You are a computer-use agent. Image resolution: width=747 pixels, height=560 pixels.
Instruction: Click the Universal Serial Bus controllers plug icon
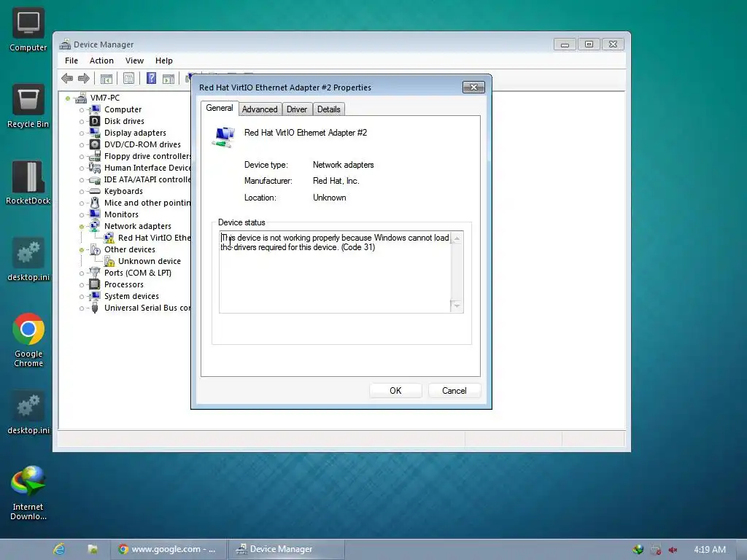click(x=95, y=308)
